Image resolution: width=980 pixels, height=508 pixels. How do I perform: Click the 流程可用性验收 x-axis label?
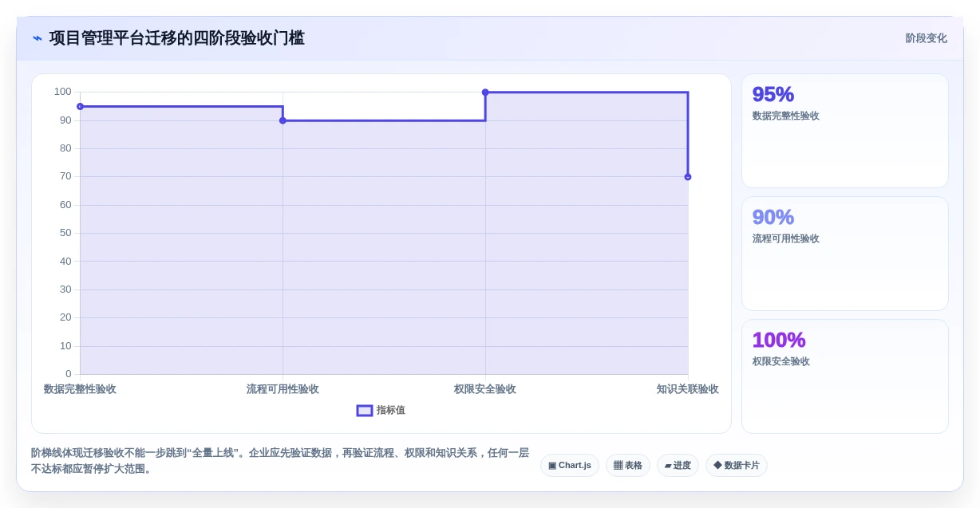(283, 389)
